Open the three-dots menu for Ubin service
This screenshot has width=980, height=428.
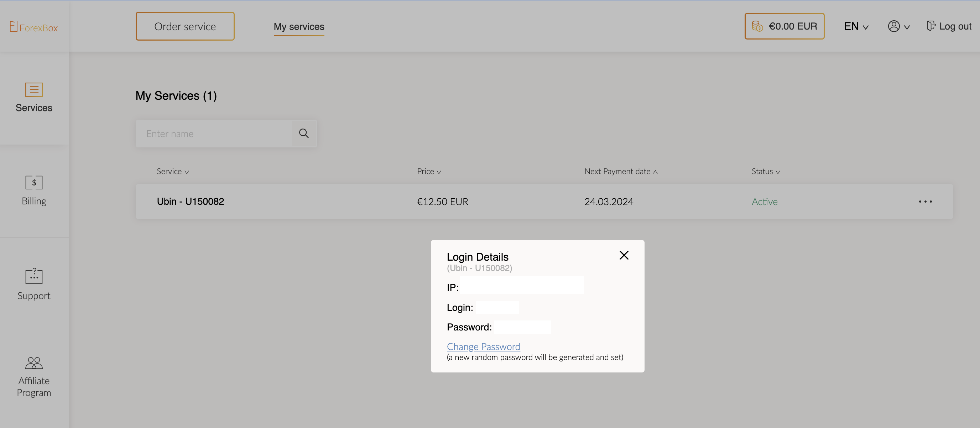[925, 202]
